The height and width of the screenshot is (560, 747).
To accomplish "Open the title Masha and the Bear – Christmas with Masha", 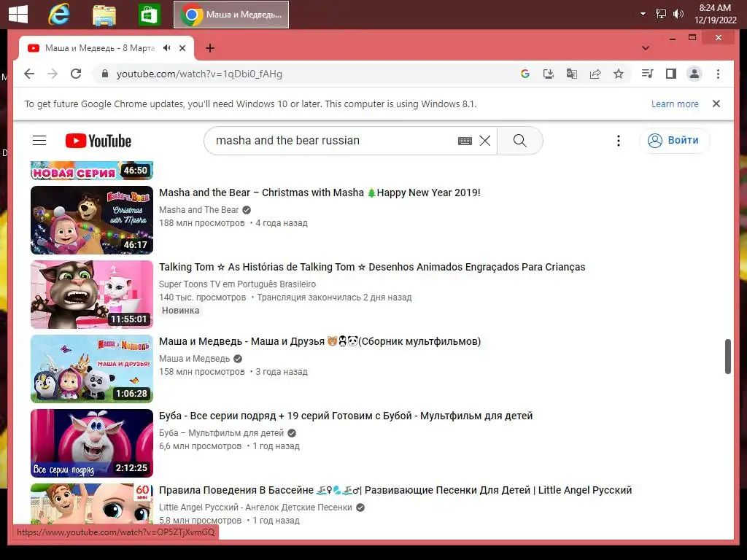I will tap(320, 192).
